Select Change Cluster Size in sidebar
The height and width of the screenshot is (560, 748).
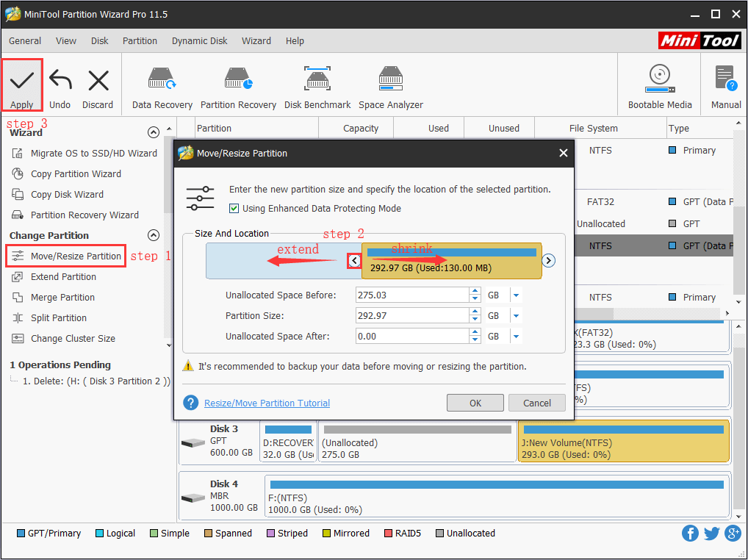point(63,338)
